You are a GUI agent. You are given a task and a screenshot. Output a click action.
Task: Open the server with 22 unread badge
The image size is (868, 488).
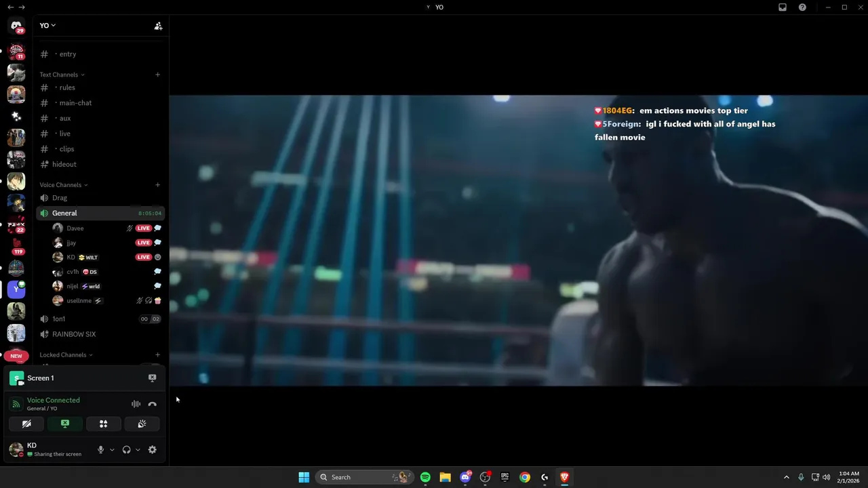pyautogui.click(x=16, y=224)
